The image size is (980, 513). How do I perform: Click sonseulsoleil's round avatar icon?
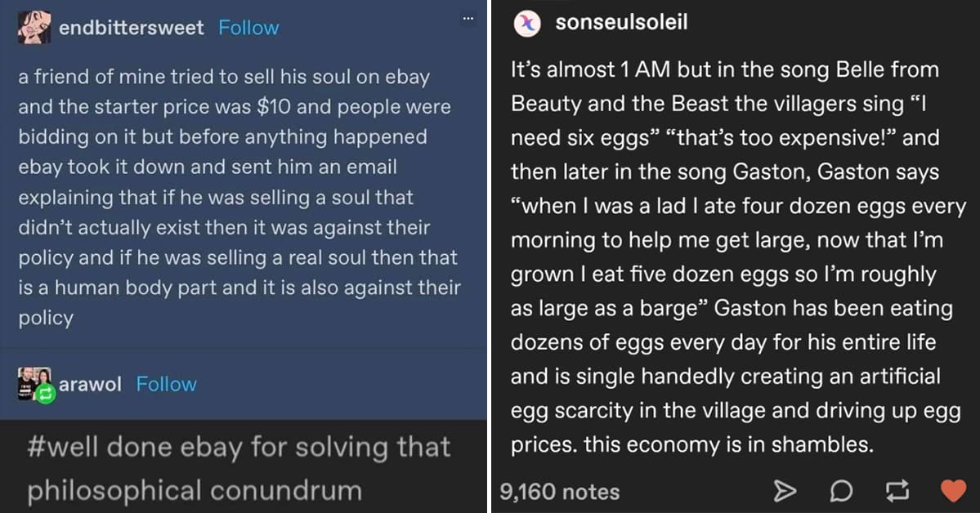(x=526, y=24)
